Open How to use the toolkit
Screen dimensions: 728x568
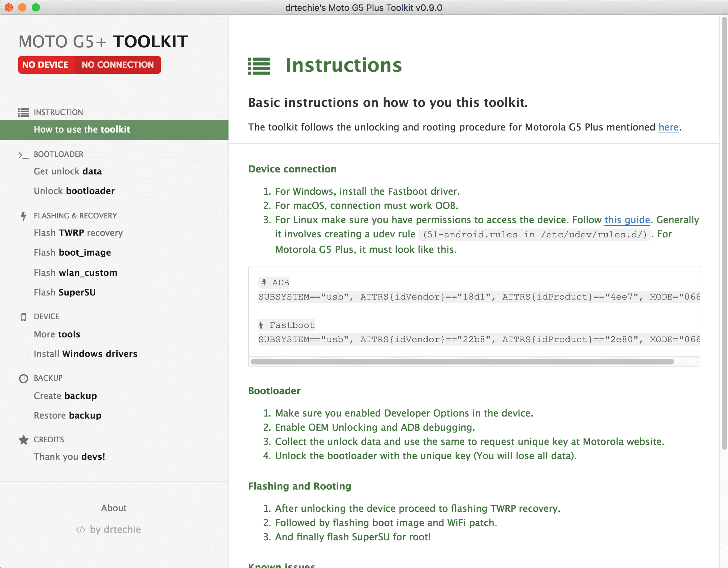point(114,129)
